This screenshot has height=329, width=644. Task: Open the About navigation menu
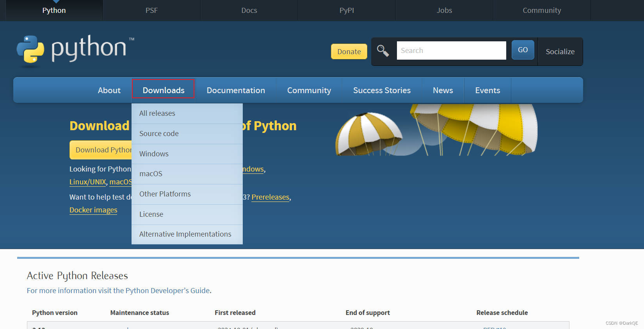(x=109, y=90)
